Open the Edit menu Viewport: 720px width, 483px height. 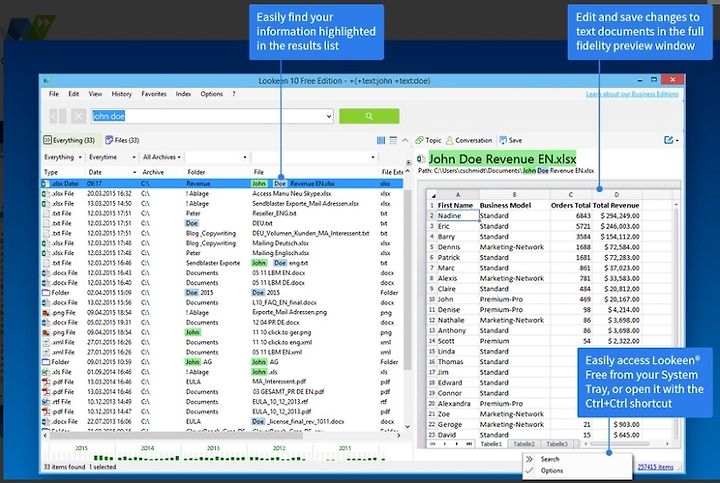point(73,94)
